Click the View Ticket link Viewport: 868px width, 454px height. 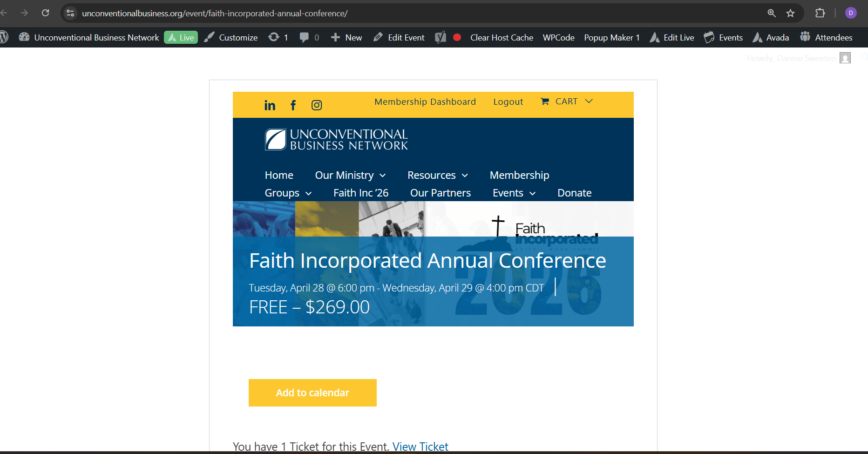420,447
